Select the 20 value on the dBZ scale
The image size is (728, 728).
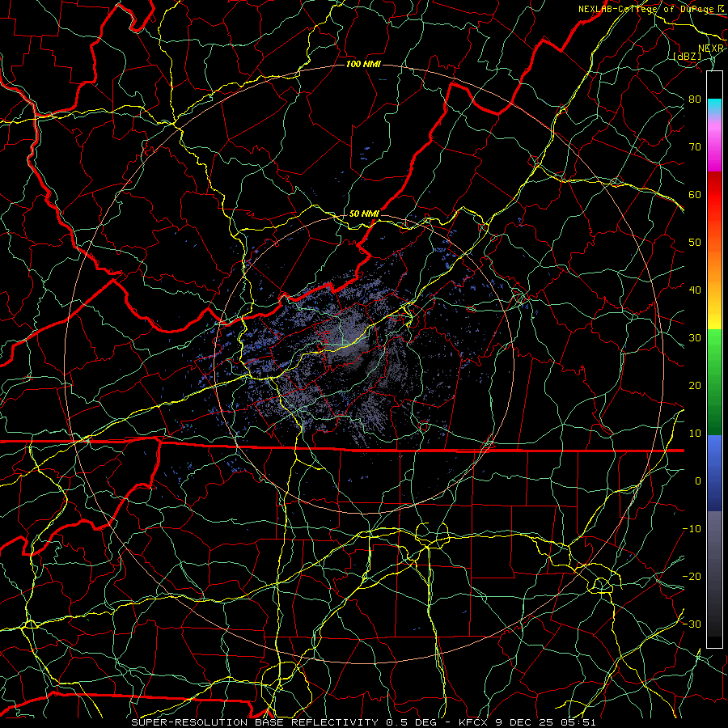(695, 386)
